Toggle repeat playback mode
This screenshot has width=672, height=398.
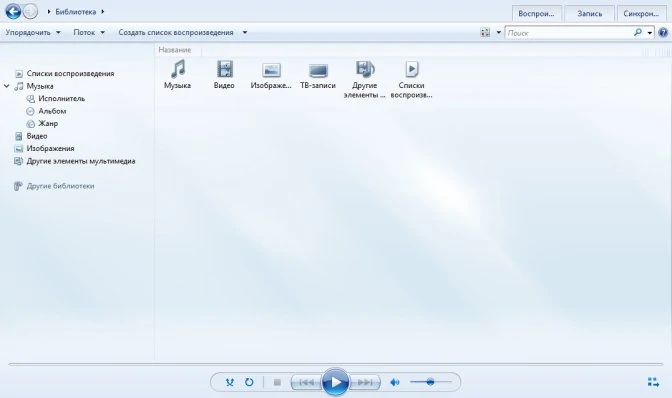tap(249, 382)
